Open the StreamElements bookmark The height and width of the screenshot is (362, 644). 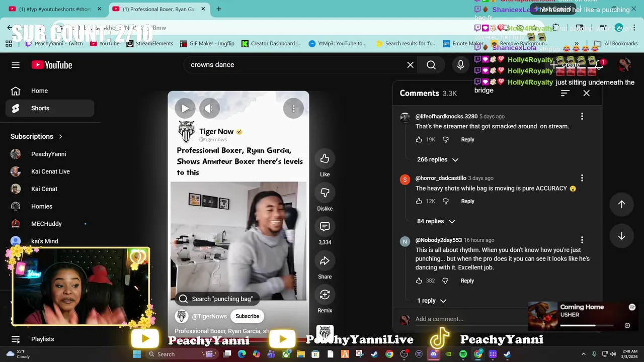pos(150,44)
